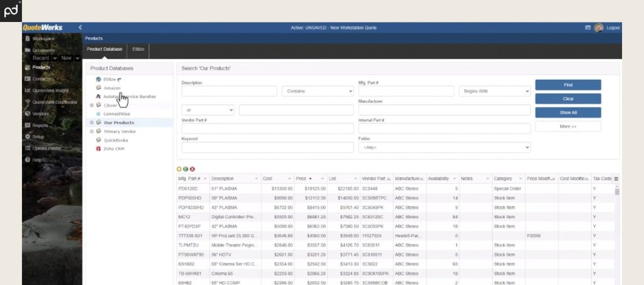This screenshot has width=644, height=285.
Task: Open QuoteValet Insight in the sidebar
Action: point(50,90)
